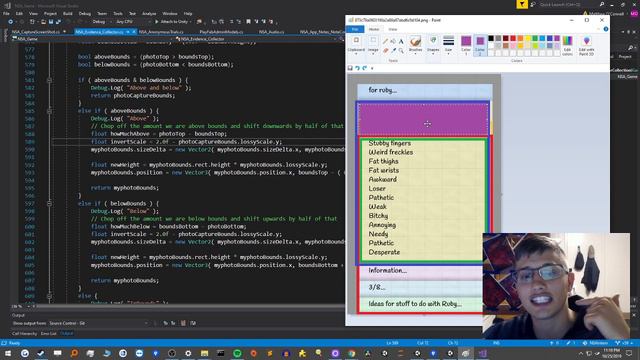
Task: Switch to NSA_AnonymousTrials.cs tab
Action: pos(161,32)
